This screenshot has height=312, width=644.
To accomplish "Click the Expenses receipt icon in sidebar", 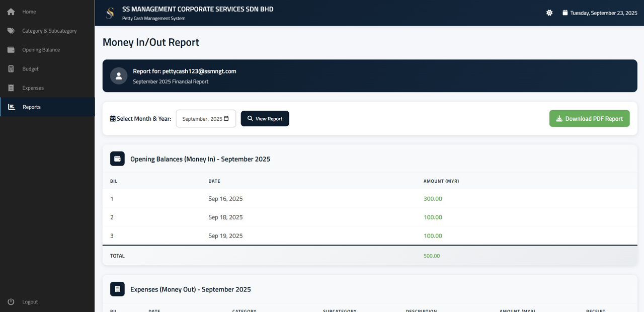I will point(11,88).
